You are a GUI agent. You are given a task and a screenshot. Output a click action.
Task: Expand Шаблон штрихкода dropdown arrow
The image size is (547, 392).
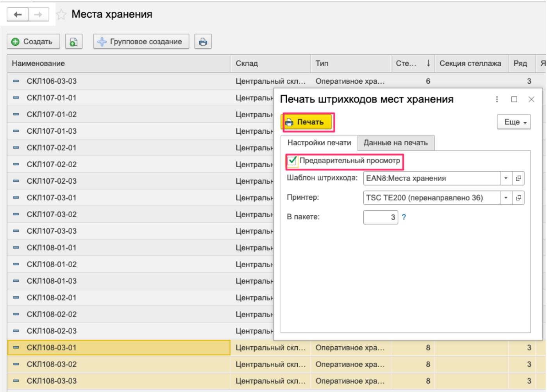(x=506, y=178)
